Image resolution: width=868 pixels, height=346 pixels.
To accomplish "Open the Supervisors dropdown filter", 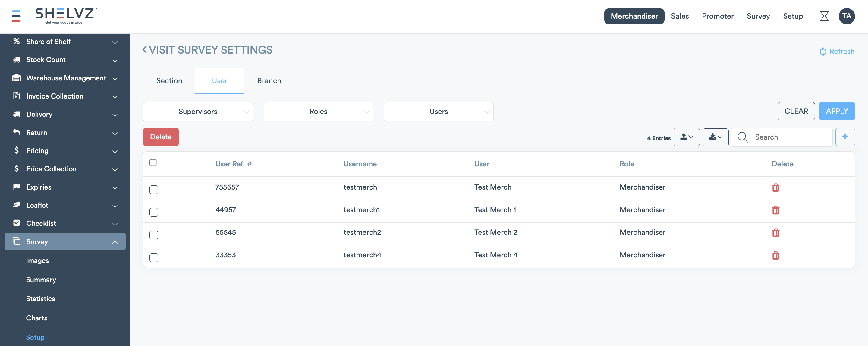I will 198,112.
